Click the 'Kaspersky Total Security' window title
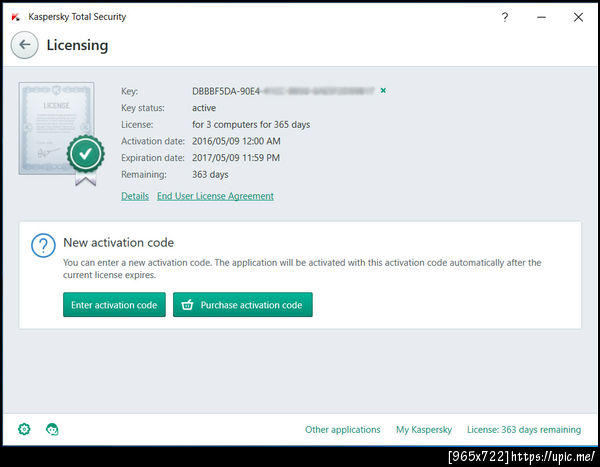This screenshot has width=600, height=467. [77, 17]
